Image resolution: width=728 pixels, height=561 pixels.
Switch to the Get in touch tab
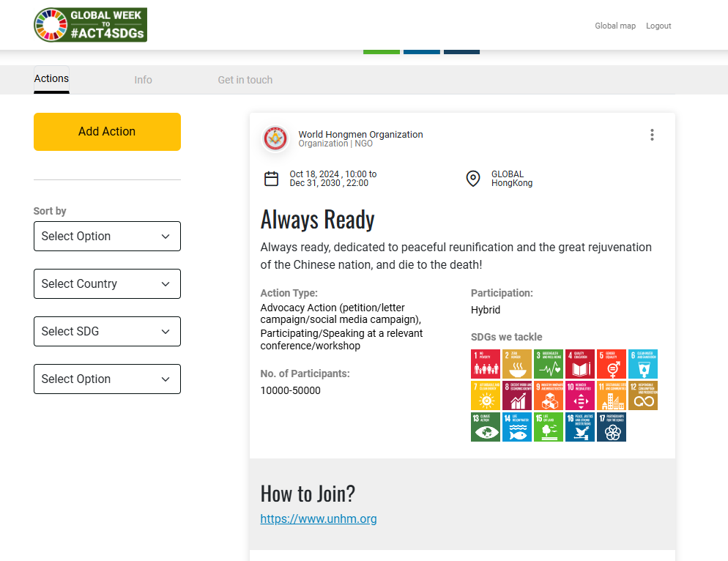pos(245,80)
